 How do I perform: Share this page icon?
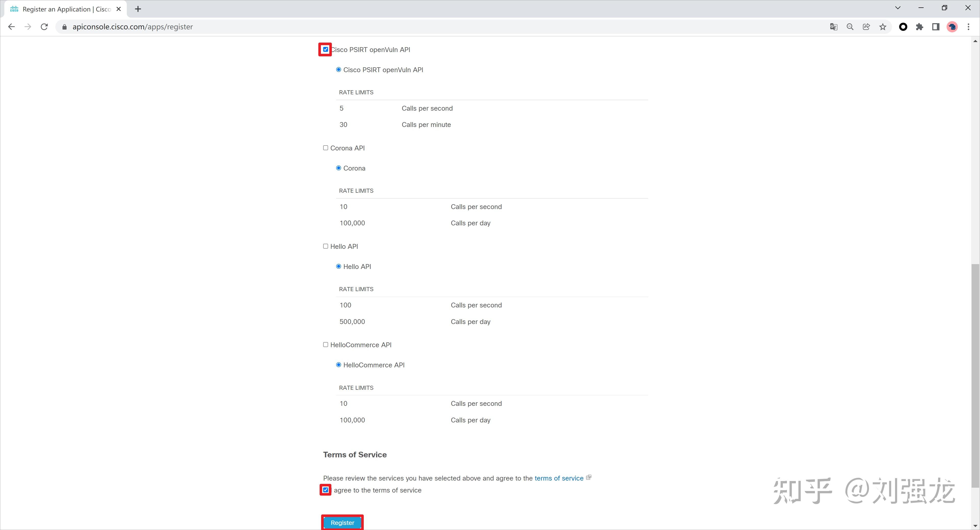tap(866, 27)
